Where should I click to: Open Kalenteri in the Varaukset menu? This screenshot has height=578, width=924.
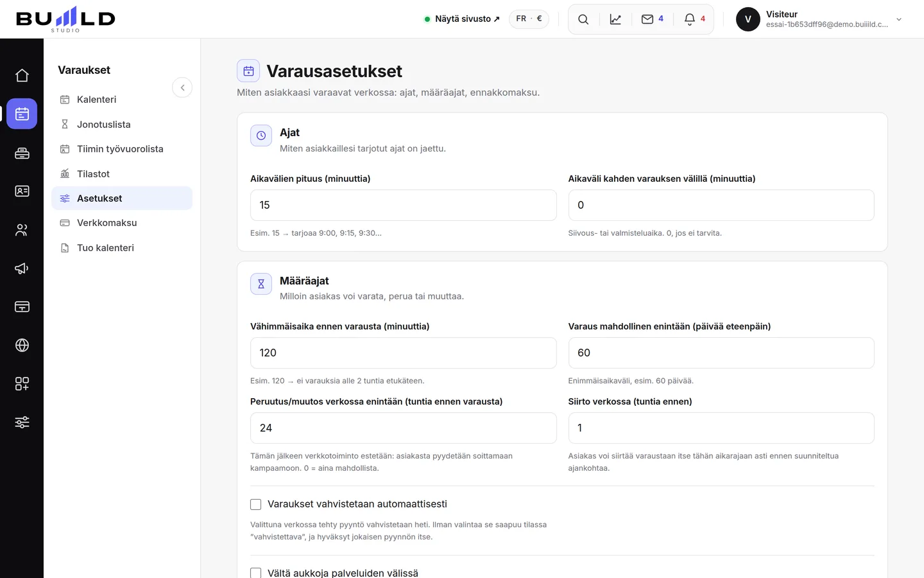(x=122, y=100)
